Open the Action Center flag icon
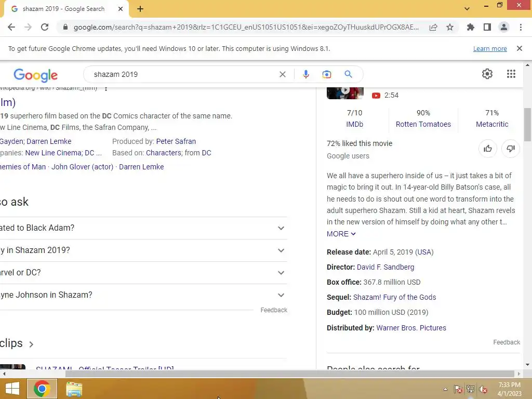532x399 pixels. click(x=458, y=389)
